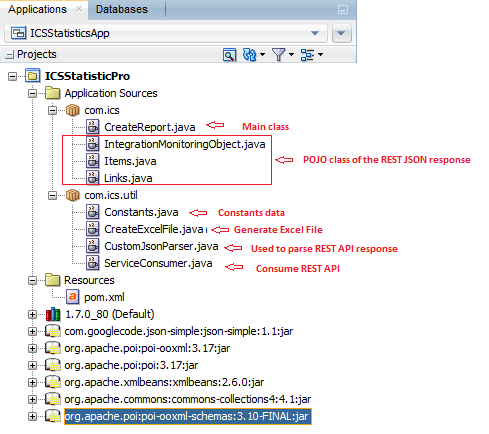Click the navigator display options icon

tap(307, 55)
